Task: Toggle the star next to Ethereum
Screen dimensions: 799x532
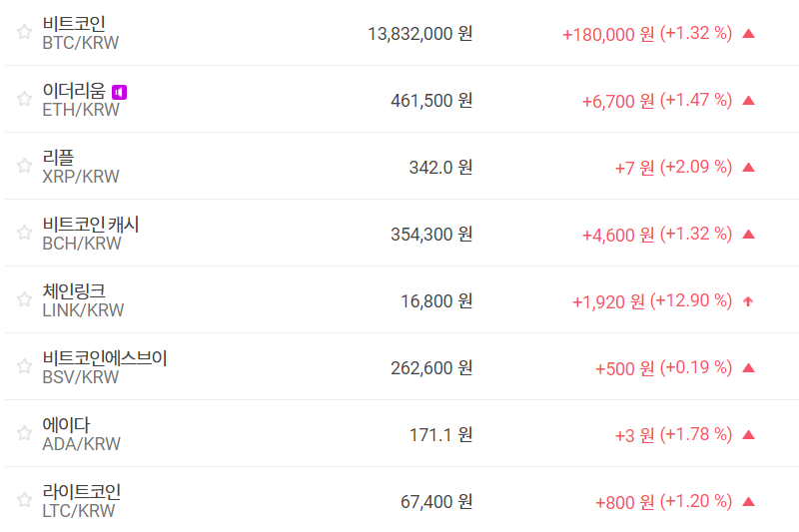Action: coord(24,99)
